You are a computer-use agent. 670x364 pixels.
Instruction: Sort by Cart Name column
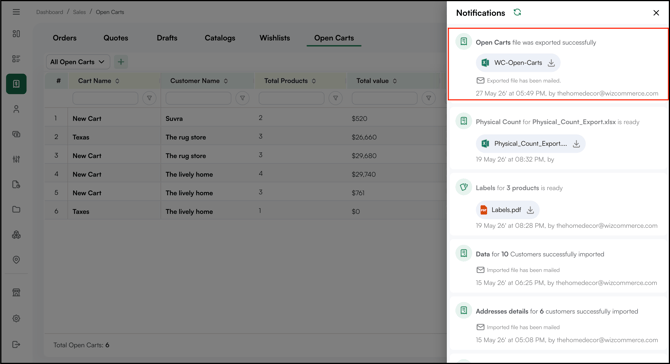point(117,81)
